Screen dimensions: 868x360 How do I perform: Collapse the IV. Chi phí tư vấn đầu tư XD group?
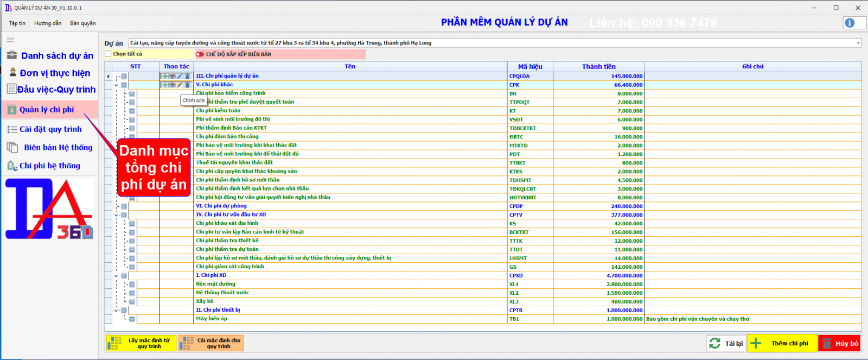click(x=116, y=215)
